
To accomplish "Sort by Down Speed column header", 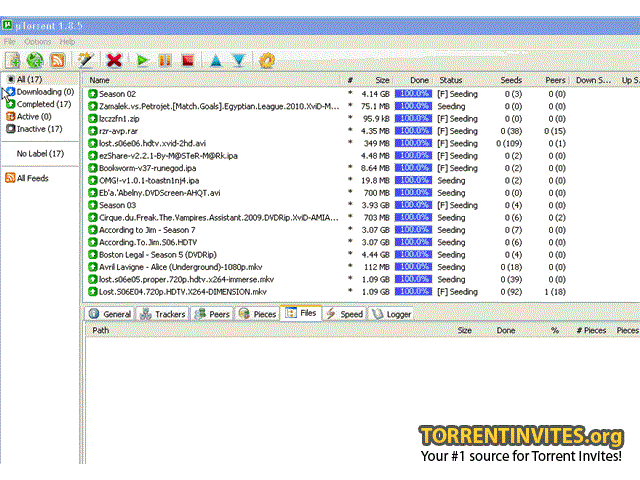I will click(593, 80).
